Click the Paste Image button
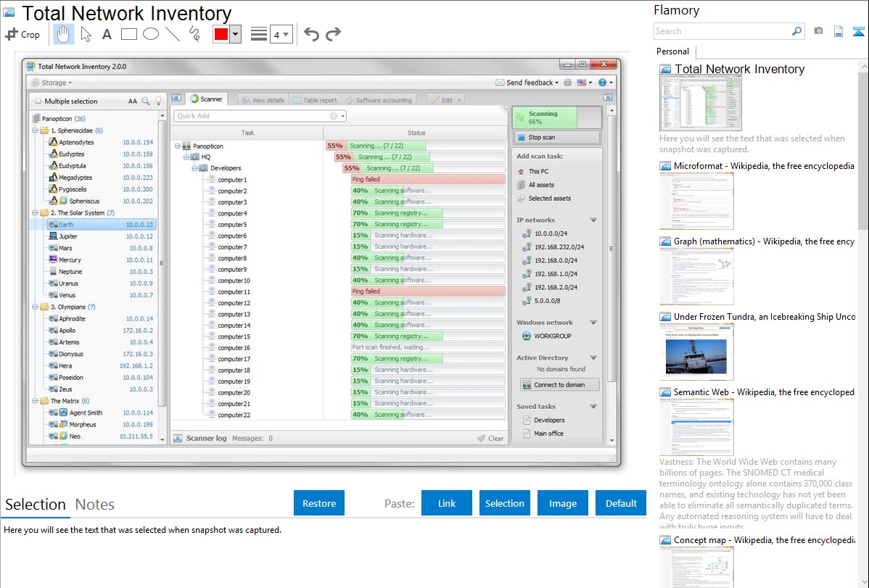The height and width of the screenshot is (588, 869). [x=562, y=503]
